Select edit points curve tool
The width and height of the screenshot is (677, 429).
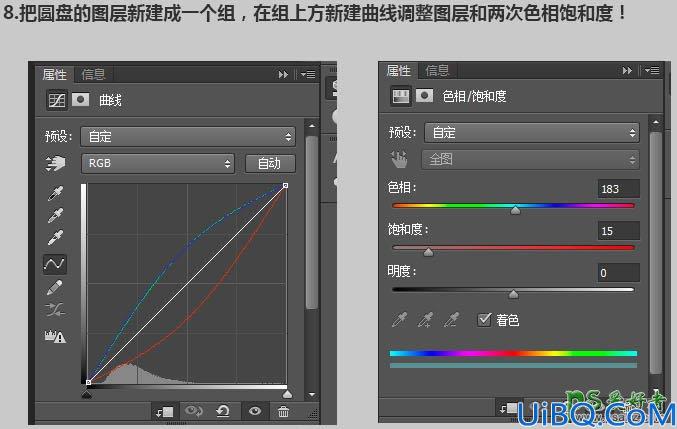[55, 264]
